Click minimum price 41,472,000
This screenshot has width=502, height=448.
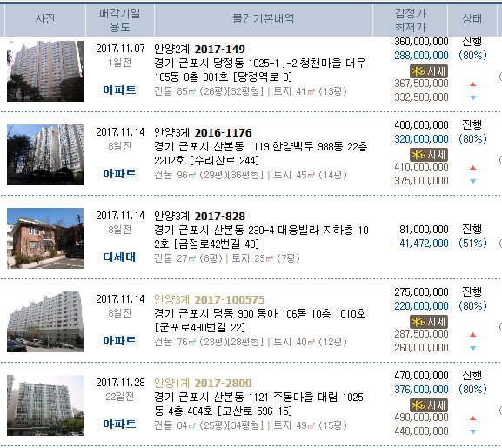[424, 244]
